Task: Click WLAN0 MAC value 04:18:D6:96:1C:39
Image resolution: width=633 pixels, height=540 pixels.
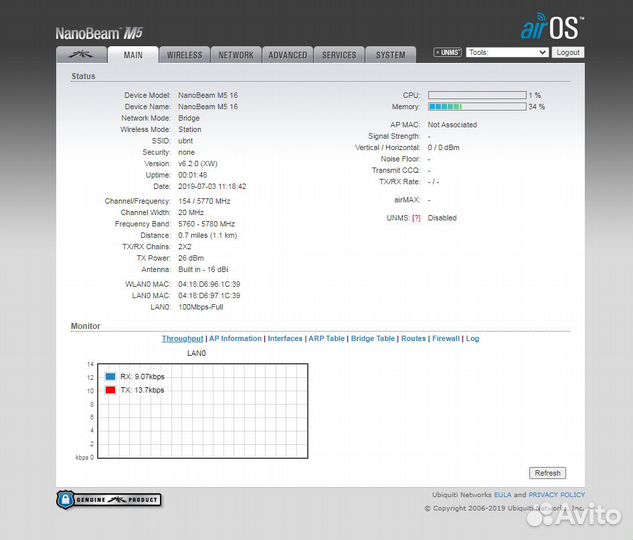Action: [x=209, y=284]
